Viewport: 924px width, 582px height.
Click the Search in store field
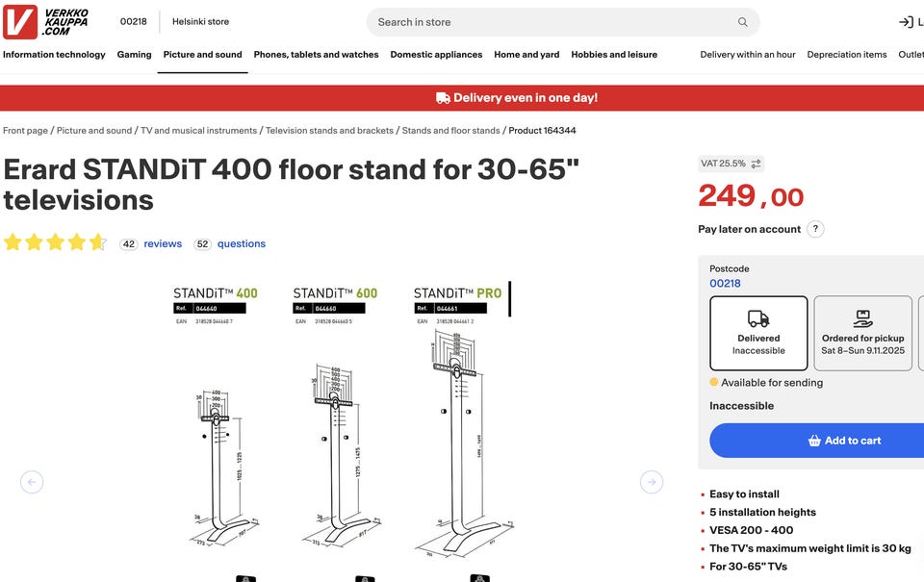coord(549,22)
